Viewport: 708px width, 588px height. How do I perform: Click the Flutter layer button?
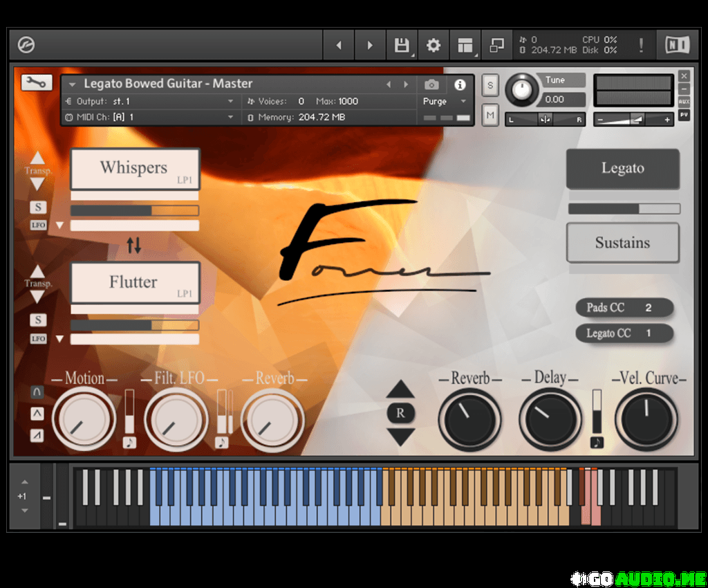click(135, 282)
